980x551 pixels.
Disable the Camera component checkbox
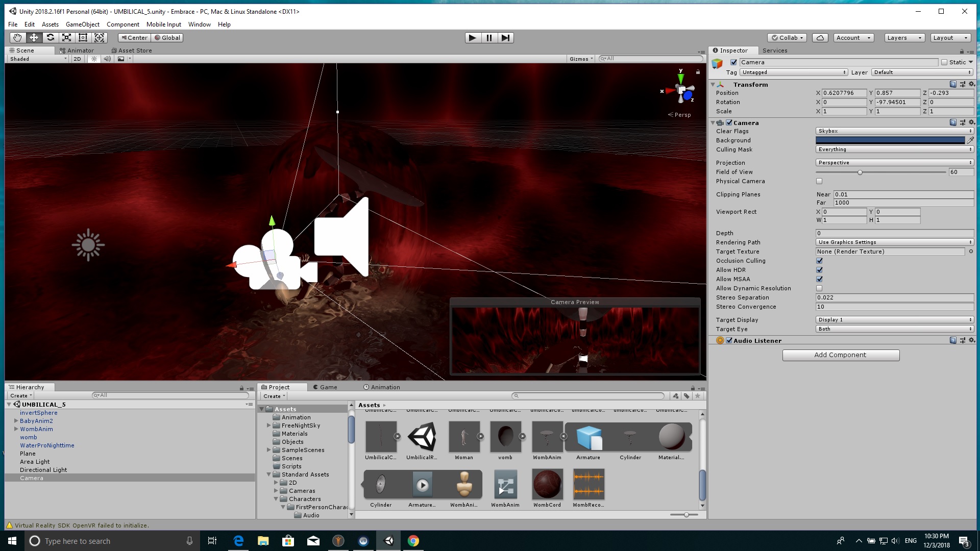pyautogui.click(x=729, y=122)
